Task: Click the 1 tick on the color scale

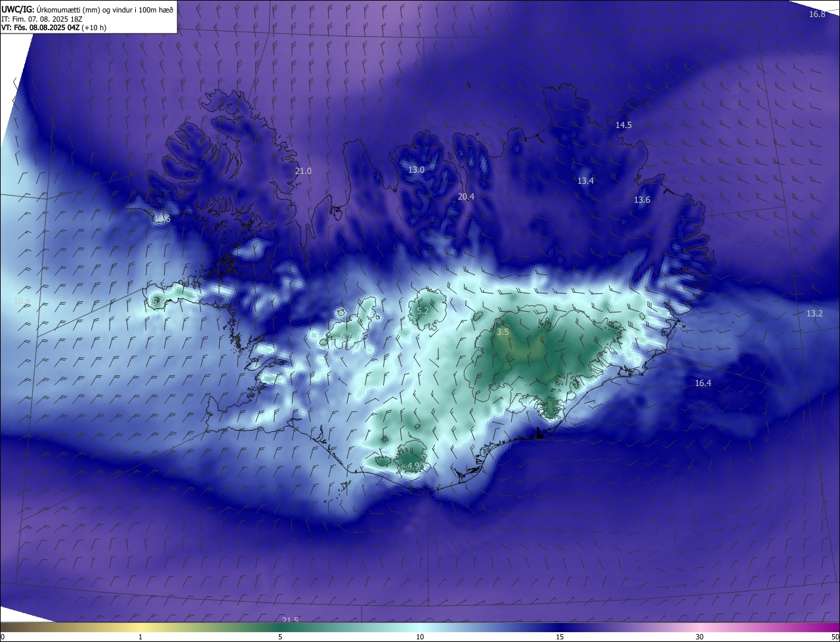Action: point(140,637)
